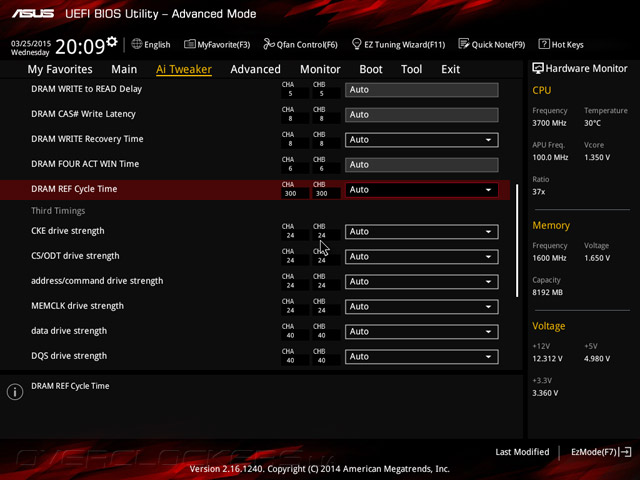Click the MyFavorite folder icon

[189, 44]
